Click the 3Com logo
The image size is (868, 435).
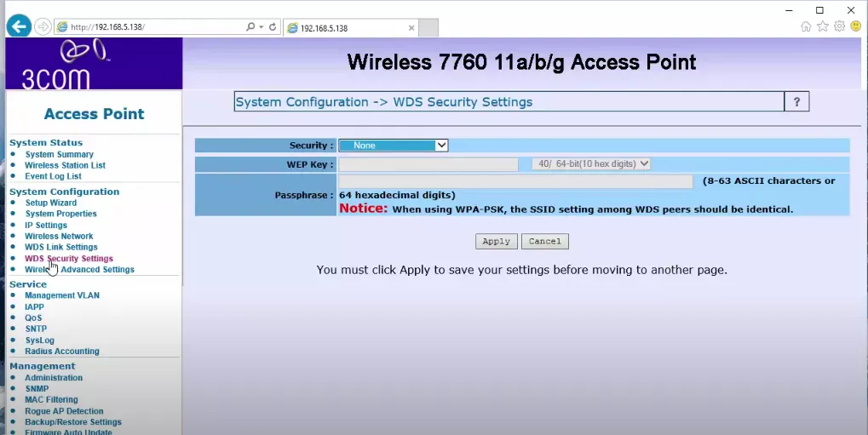point(94,64)
